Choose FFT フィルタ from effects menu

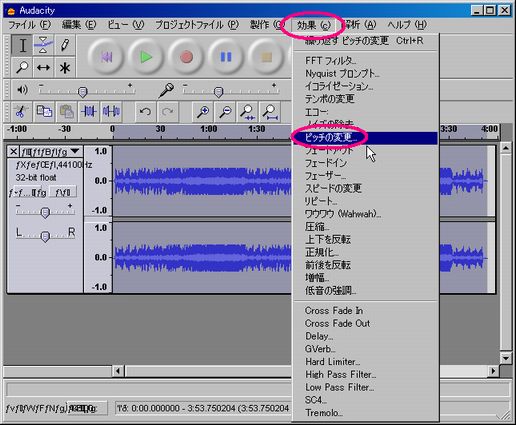(365, 61)
